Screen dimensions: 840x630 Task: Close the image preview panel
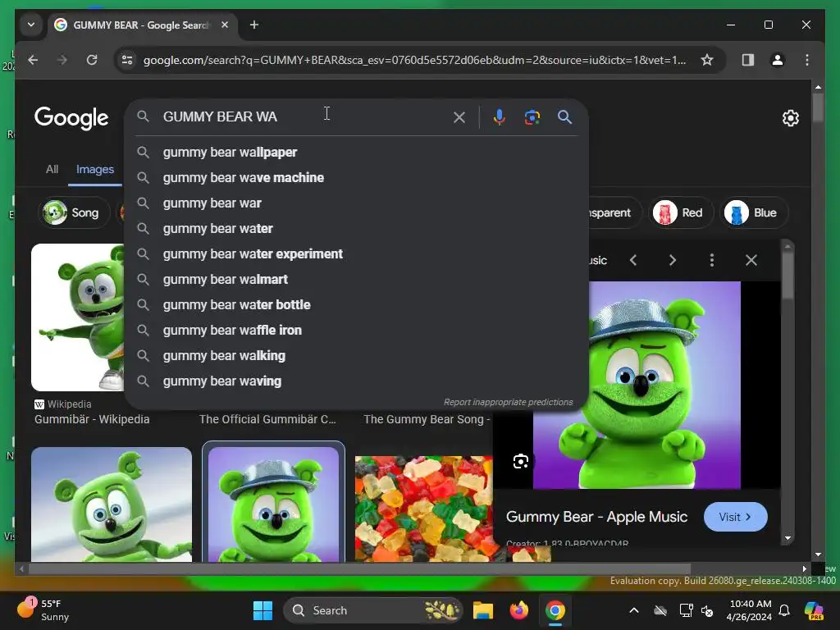coord(751,260)
